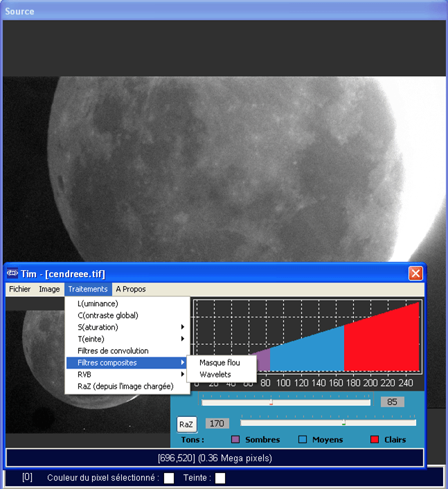Expand the RVB submenu arrow
The image size is (448, 489).
pyautogui.click(x=183, y=374)
